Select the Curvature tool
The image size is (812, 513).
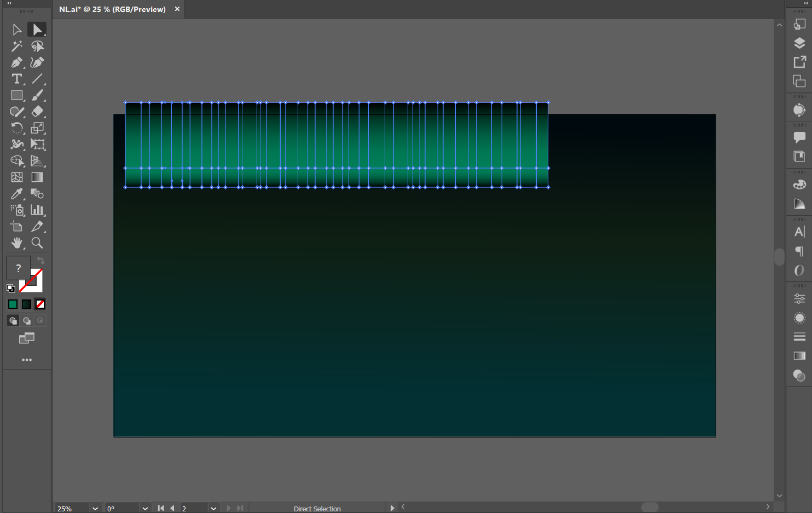coord(37,62)
